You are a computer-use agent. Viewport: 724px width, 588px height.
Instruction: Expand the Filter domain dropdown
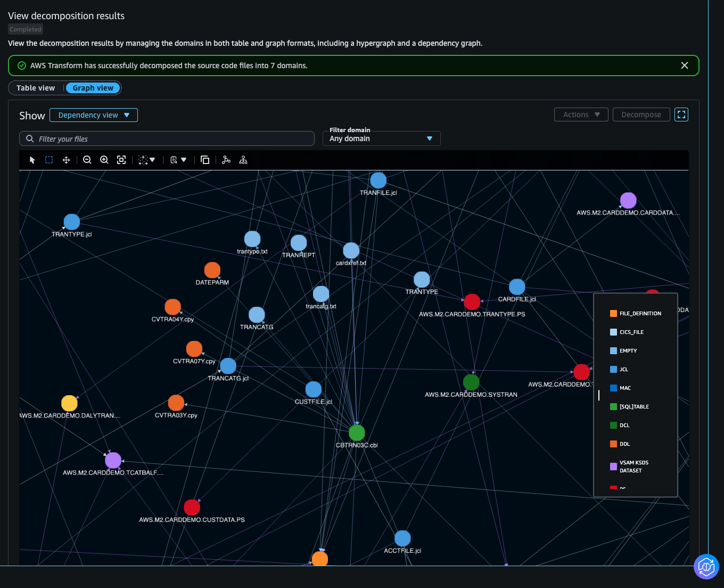click(381, 138)
